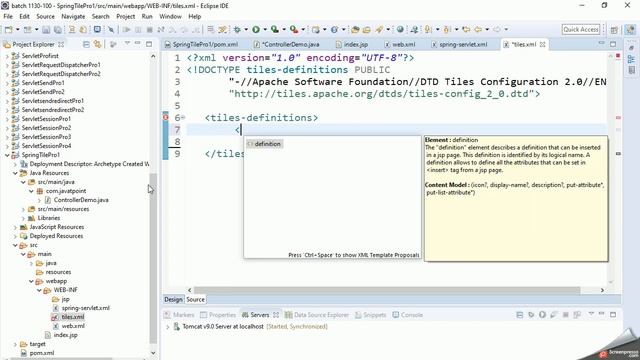
Task: Click the Debug bug icon
Action: click(237, 29)
